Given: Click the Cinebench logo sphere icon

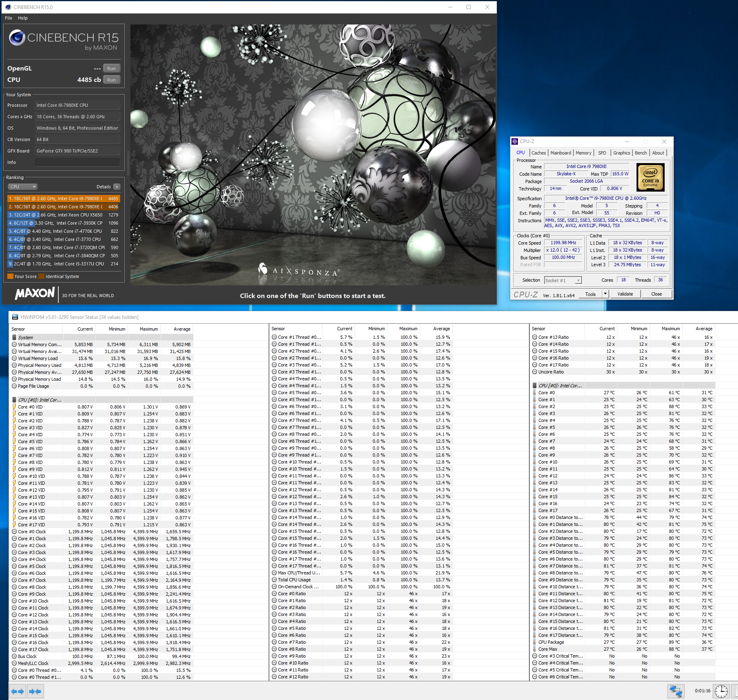Looking at the screenshot, I should (17, 38).
